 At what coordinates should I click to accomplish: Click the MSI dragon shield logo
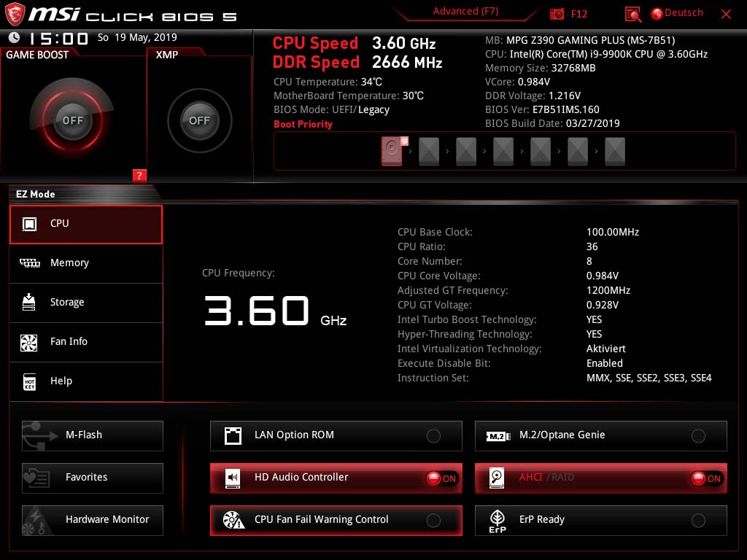(15, 14)
